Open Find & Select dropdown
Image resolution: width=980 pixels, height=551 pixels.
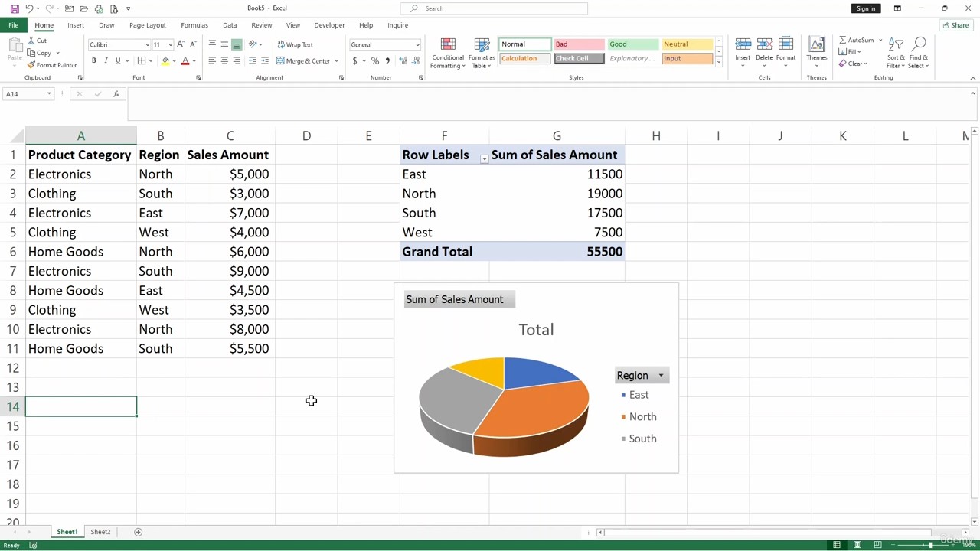point(920,52)
